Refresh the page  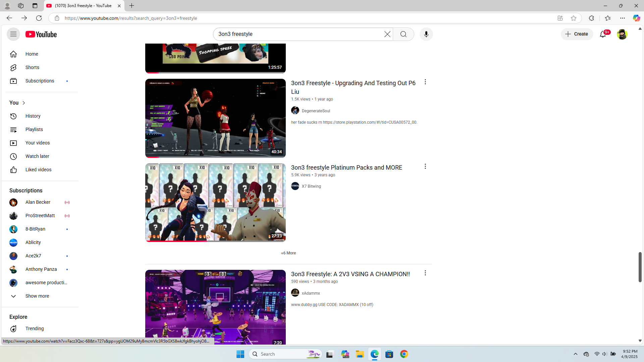(39, 18)
